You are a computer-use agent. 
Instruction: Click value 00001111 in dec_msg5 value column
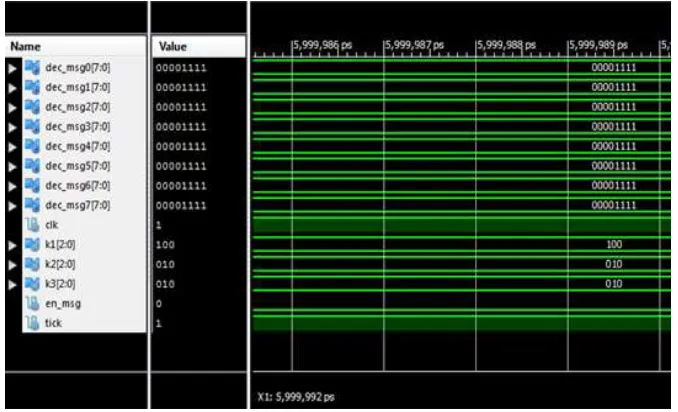pos(181,166)
